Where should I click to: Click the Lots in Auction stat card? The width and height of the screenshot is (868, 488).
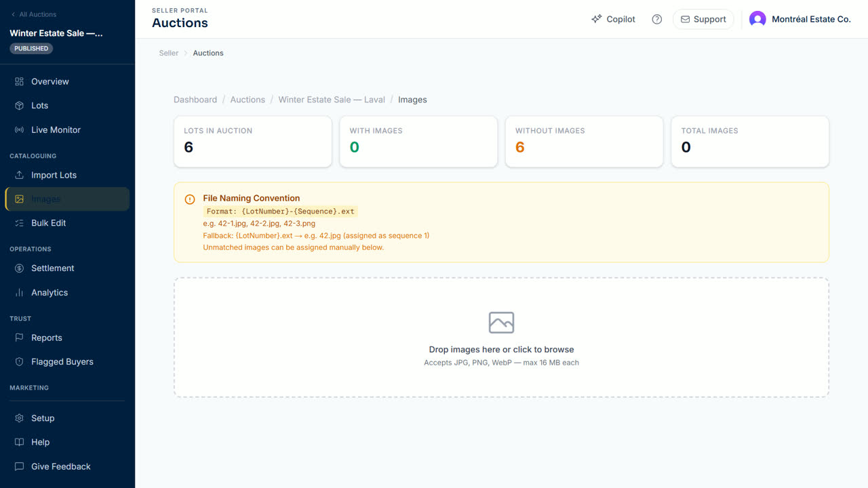pyautogui.click(x=253, y=142)
